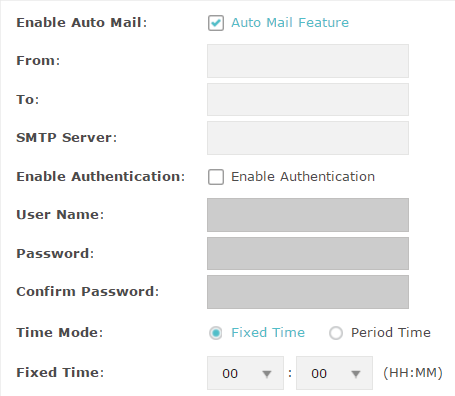
Task: Click the Period Time label text
Action: (391, 333)
